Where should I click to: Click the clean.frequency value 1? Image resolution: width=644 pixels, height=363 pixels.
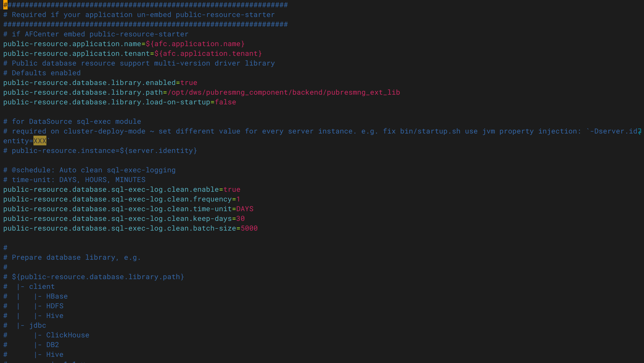(x=238, y=199)
